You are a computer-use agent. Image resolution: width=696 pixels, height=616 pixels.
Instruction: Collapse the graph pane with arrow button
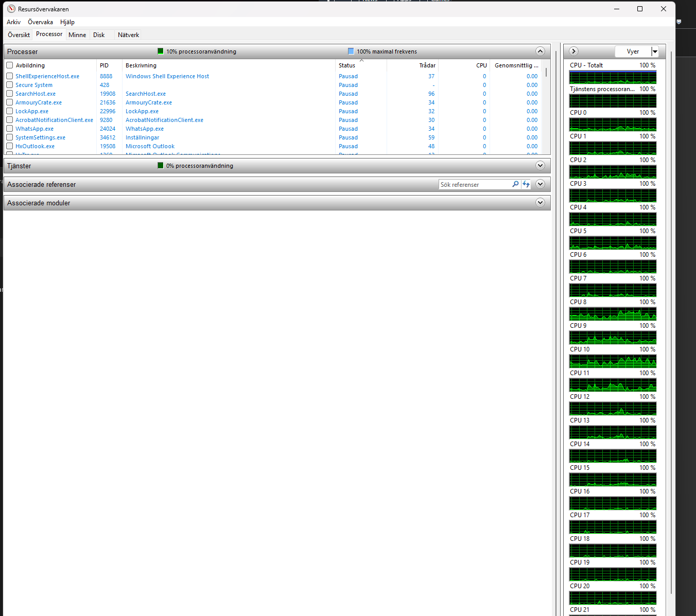click(573, 51)
